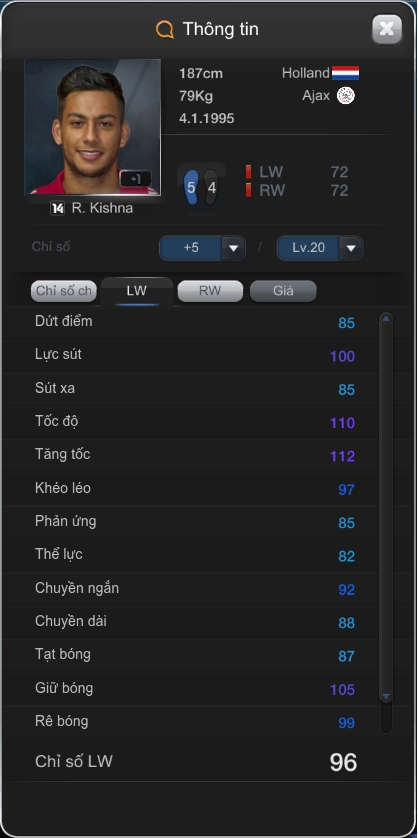
Task: Select the LW tab
Action: tap(137, 291)
